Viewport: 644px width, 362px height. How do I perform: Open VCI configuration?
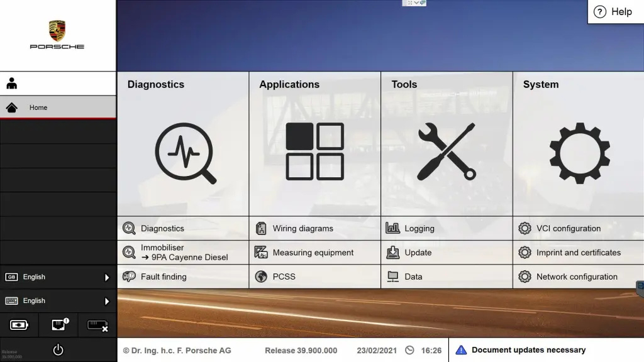click(568, 229)
